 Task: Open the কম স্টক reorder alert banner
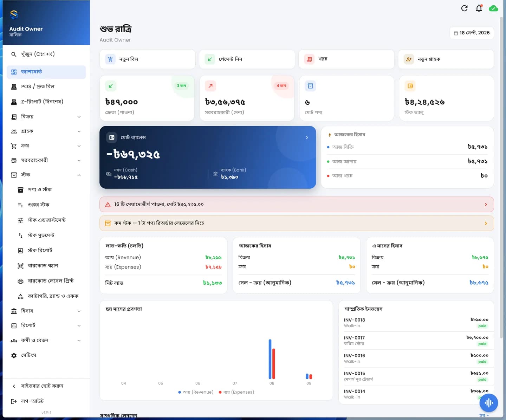[x=297, y=223]
